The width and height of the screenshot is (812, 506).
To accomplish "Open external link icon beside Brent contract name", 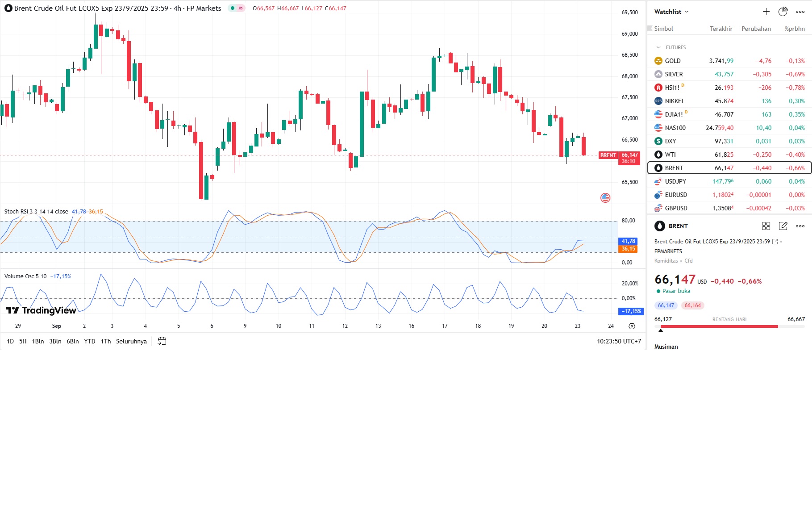I will coord(775,242).
